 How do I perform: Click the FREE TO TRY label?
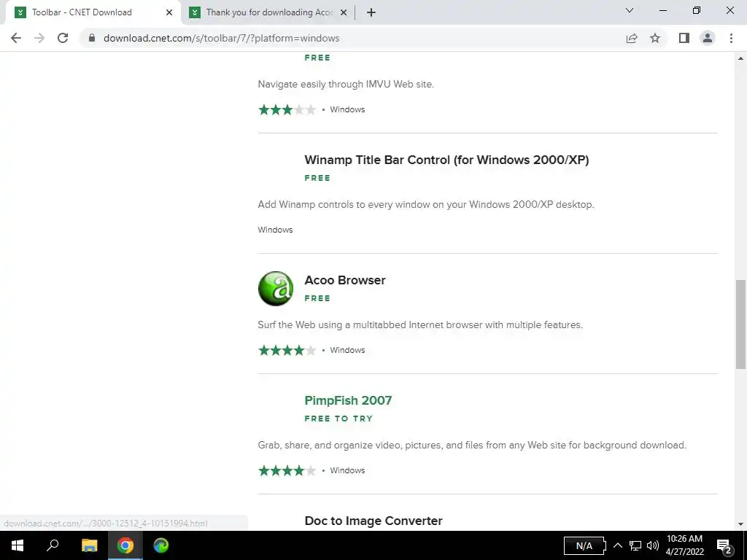coord(338,419)
